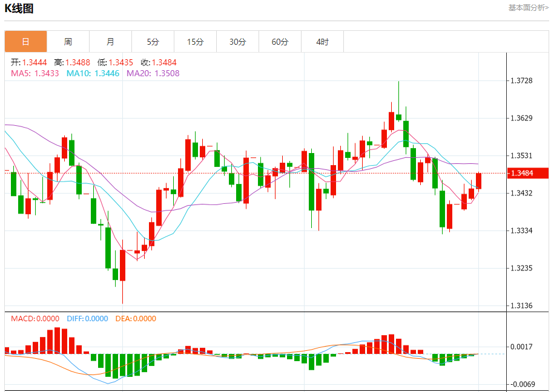Screen dimensions: 551x392
Task: Switch to the 4时 chart tab
Action: point(322,42)
